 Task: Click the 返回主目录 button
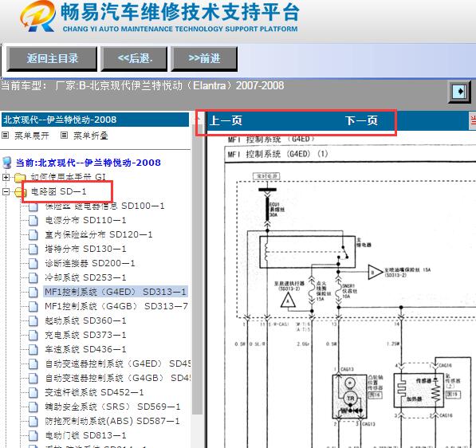(52, 58)
